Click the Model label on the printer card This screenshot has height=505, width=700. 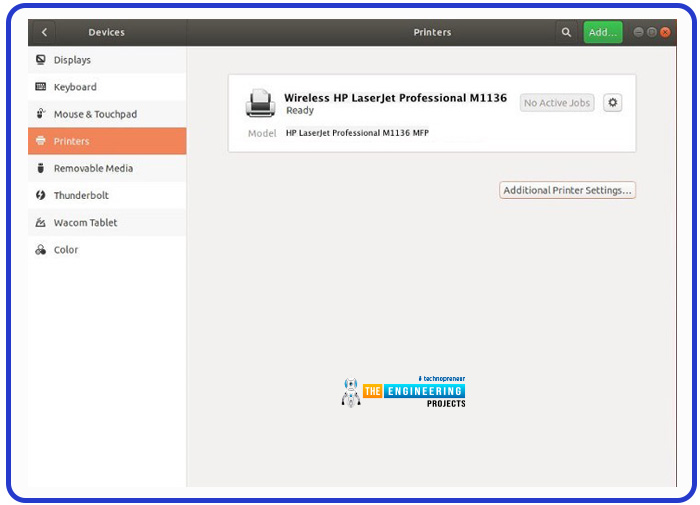(262, 133)
